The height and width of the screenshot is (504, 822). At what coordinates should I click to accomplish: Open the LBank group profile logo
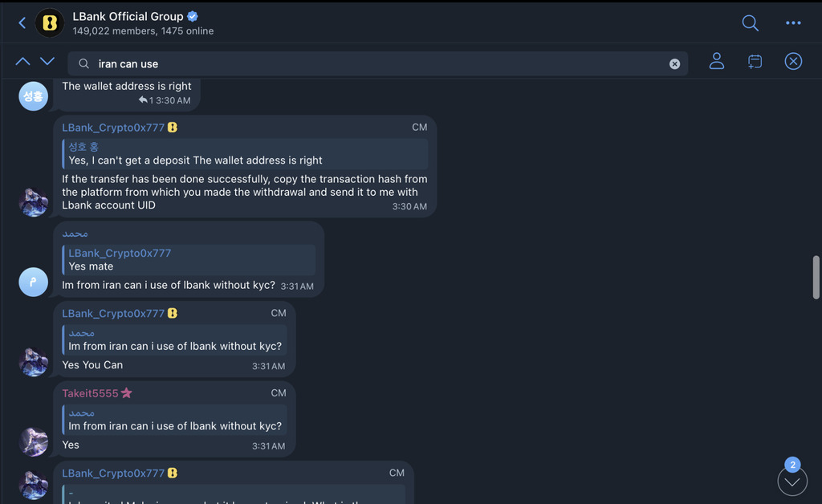[x=50, y=23]
